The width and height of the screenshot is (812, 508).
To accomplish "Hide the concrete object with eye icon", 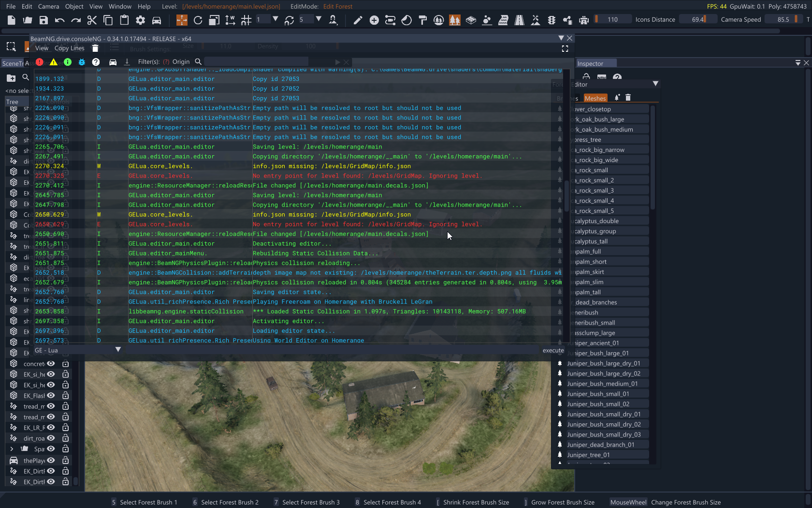I will [x=51, y=364].
